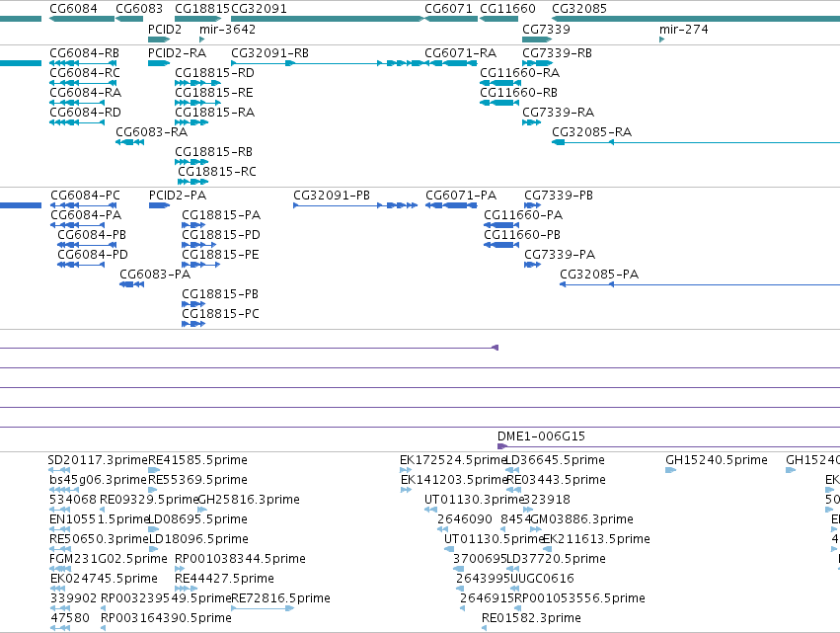Select protein CG7339-PB

(559, 196)
